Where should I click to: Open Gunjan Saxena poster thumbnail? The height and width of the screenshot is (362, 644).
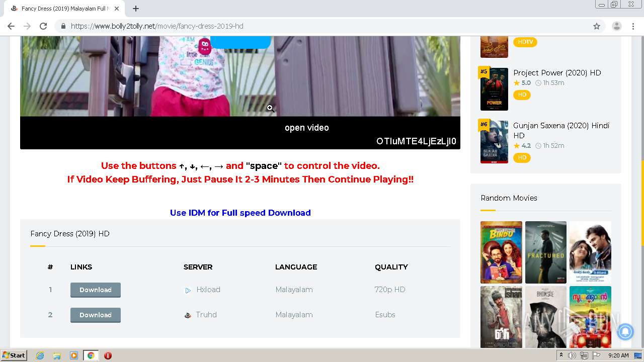coord(494,142)
